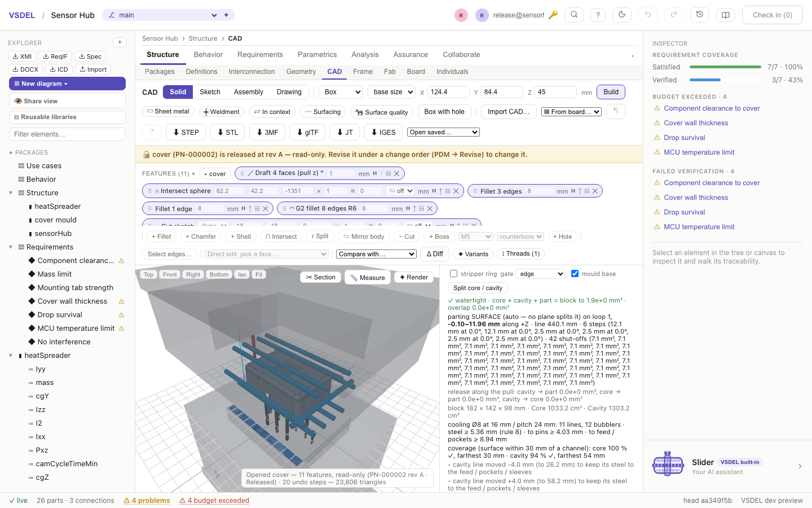812x508 pixels.
Task: Open the Interconnection sub-tab
Action: click(x=252, y=72)
